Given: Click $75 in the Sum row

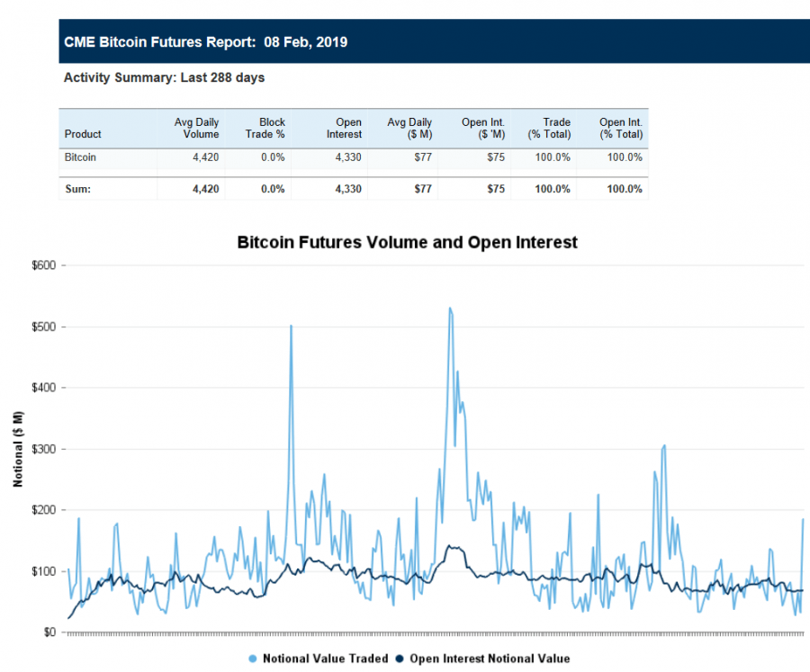Looking at the screenshot, I should click(496, 189).
